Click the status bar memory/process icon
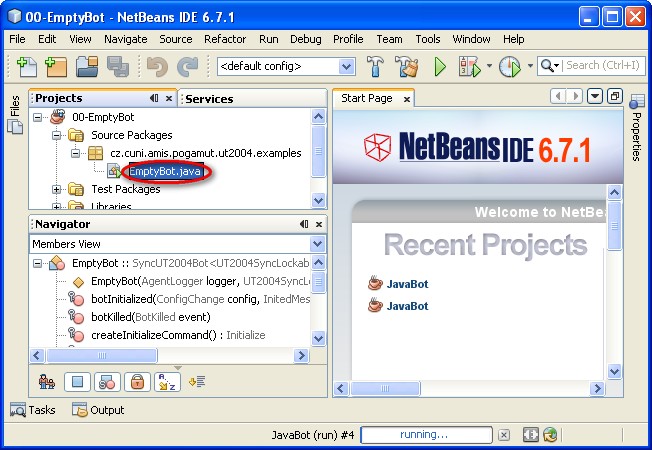Image resolution: width=652 pixels, height=450 pixels. (x=531, y=435)
